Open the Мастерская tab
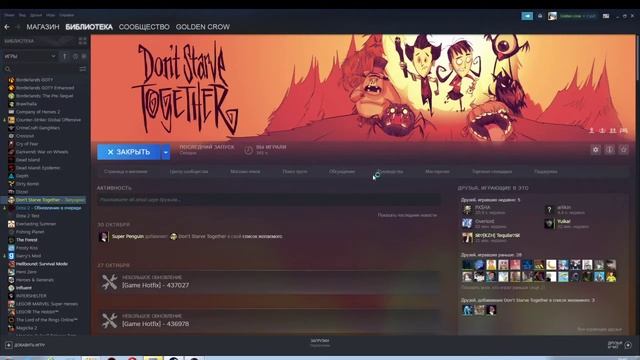640x360 pixels. (438, 172)
